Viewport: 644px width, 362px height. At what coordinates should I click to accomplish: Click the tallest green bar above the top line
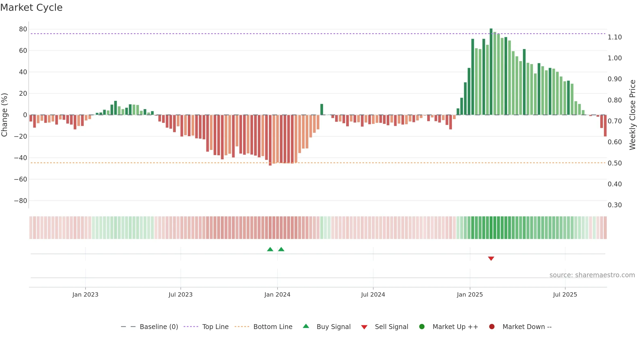point(491,72)
